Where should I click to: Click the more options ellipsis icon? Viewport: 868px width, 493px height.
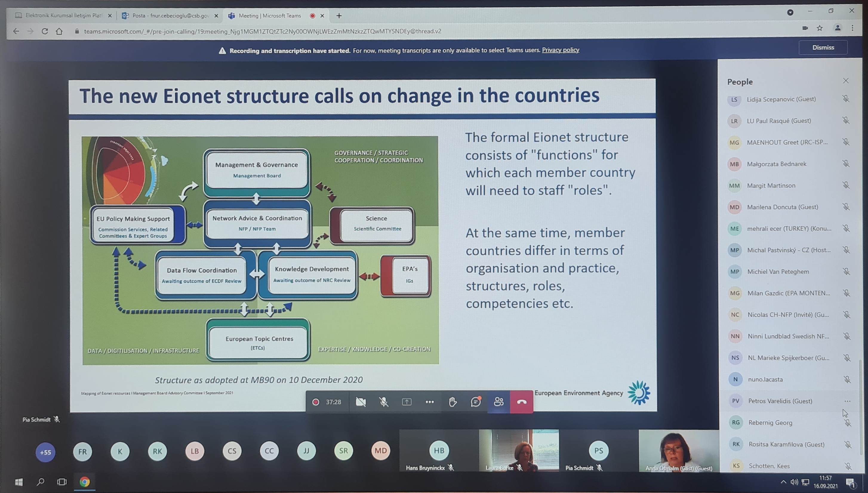[x=429, y=401]
